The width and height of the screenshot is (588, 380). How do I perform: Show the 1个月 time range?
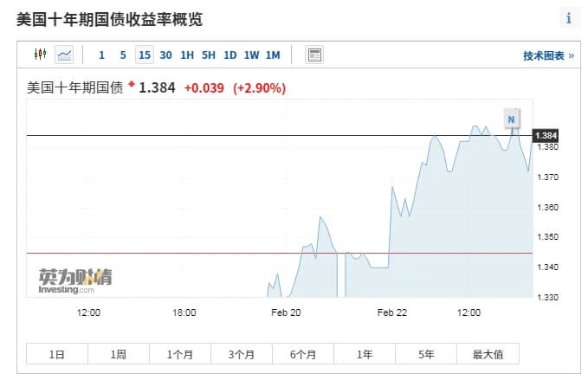tap(180, 353)
